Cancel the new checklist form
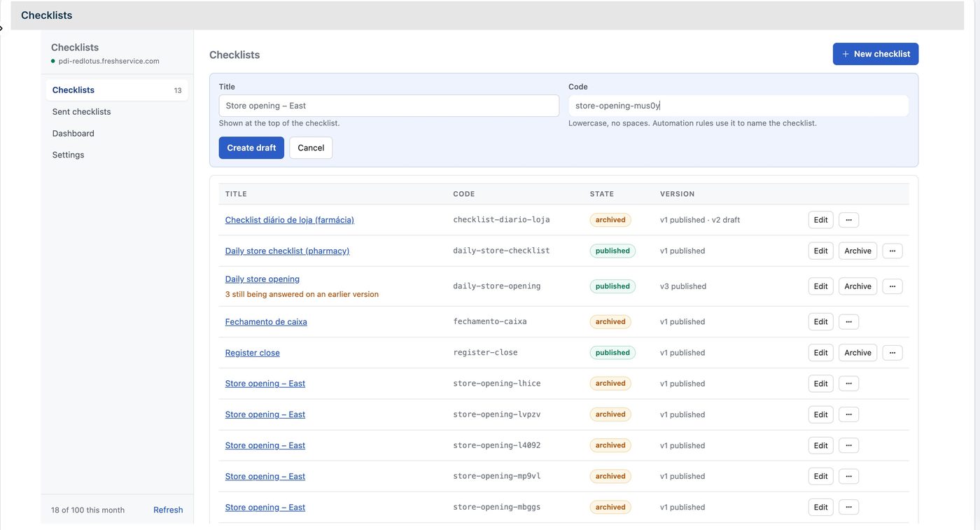The image size is (980, 530). tap(311, 148)
